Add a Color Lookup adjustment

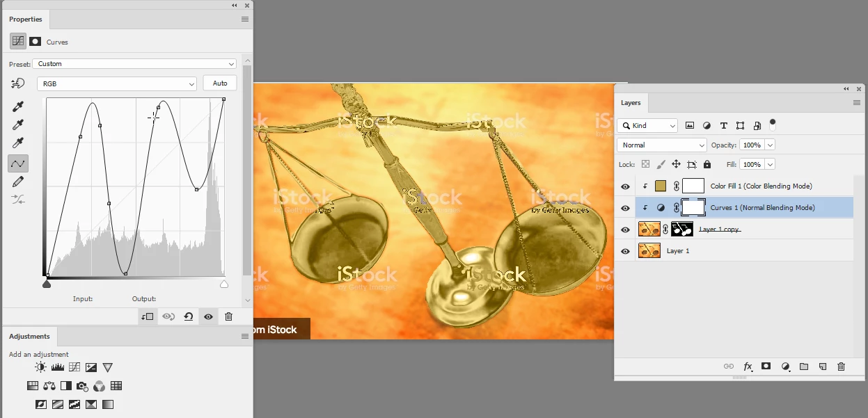pyautogui.click(x=116, y=385)
